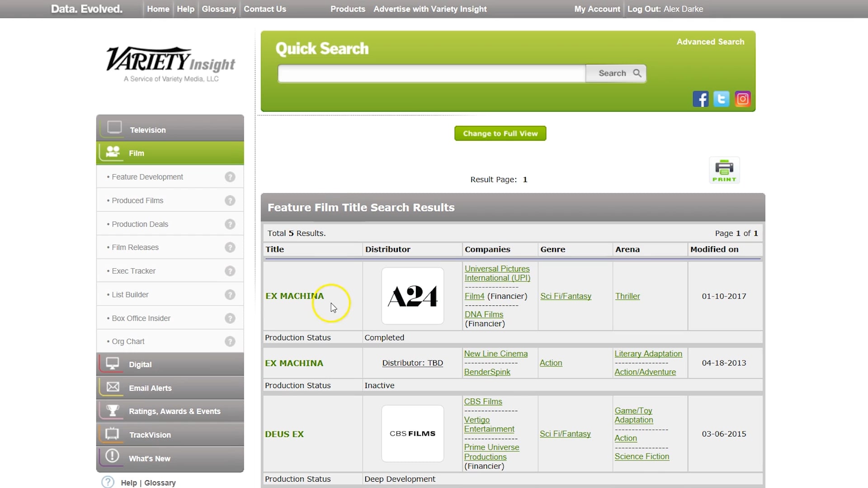
Task: Focus the Quick Search text field
Action: 432,73
